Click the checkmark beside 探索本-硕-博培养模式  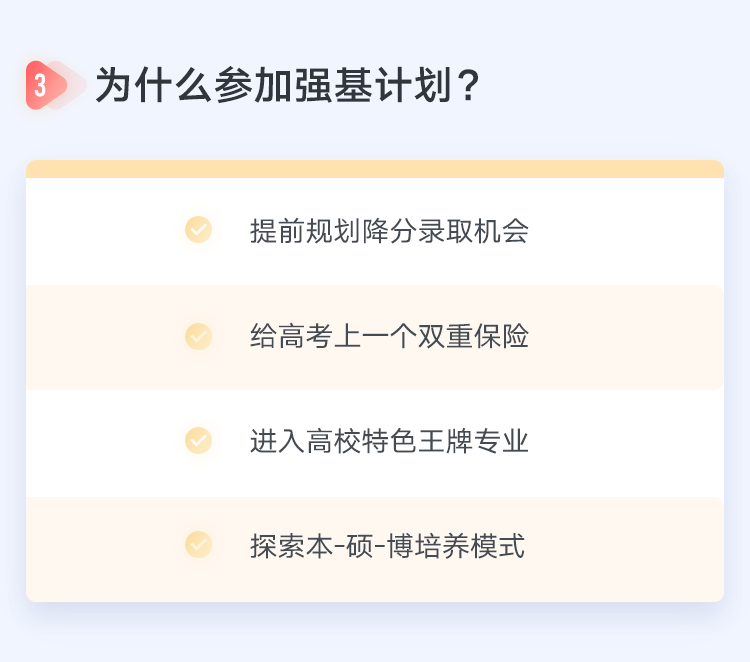tap(198, 545)
